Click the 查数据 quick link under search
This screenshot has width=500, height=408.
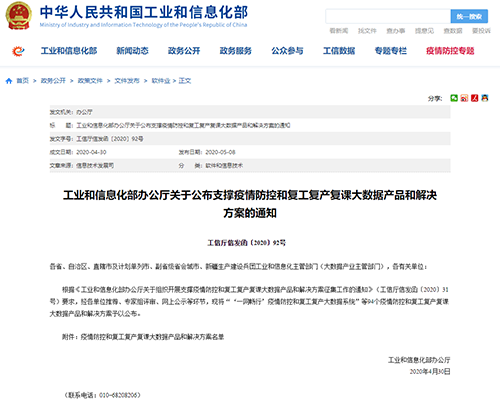[x=453, y=31]
